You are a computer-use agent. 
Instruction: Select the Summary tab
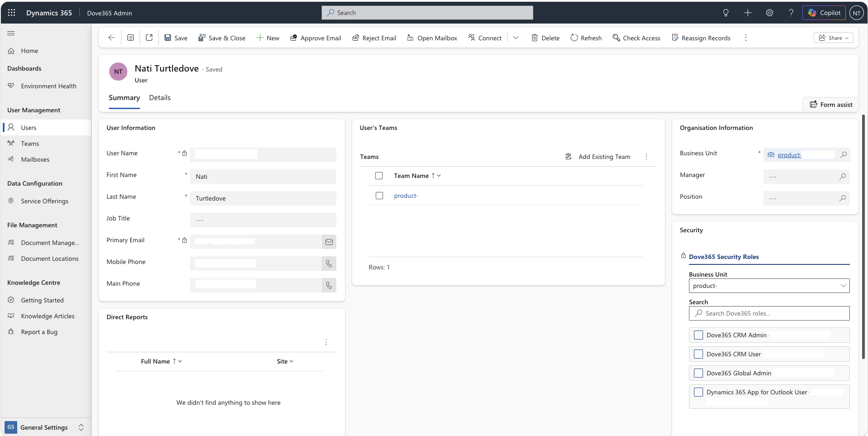pos(124,98)
